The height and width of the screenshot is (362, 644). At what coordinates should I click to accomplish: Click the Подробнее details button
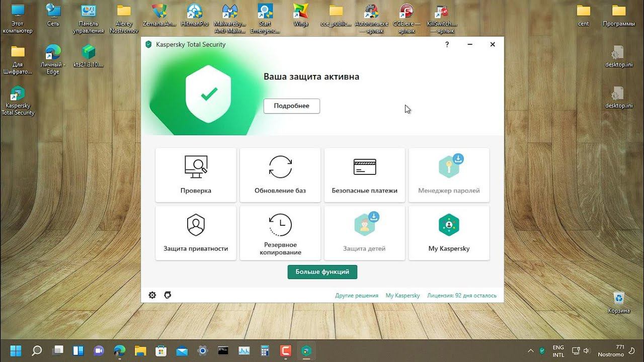[x=292, y=106]
